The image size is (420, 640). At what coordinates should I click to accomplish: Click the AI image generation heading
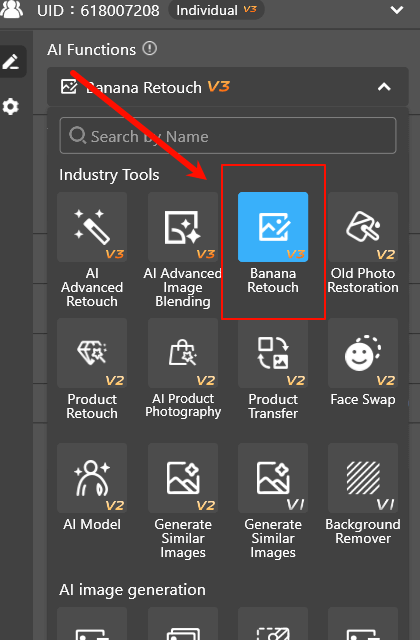(x=132, y=590)
